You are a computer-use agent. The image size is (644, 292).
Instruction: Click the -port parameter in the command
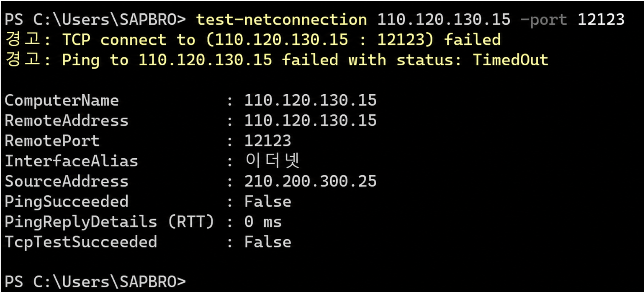coord(543,20)
